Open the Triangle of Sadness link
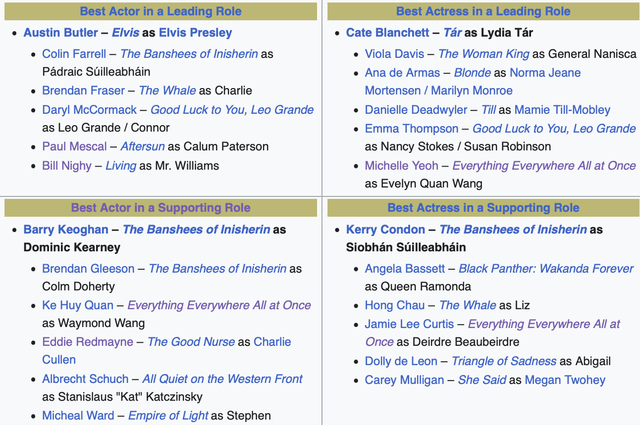The height and width of the screenshot is (425, 640). click(504, 361)
